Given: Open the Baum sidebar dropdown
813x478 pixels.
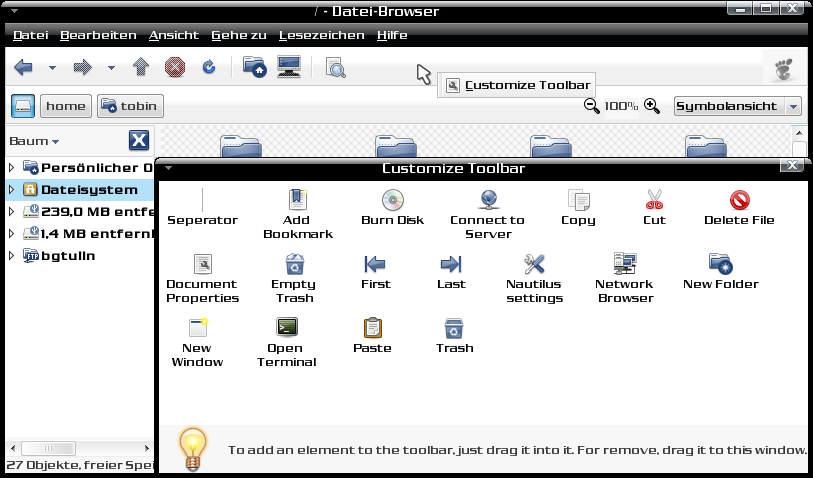Looking at the screenshot, I should click(x=34, y=141).
